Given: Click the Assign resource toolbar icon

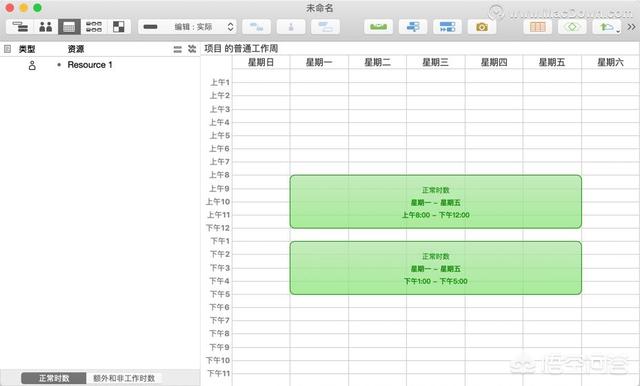Looking at the screenshot, I should click(x=291, y=27).
